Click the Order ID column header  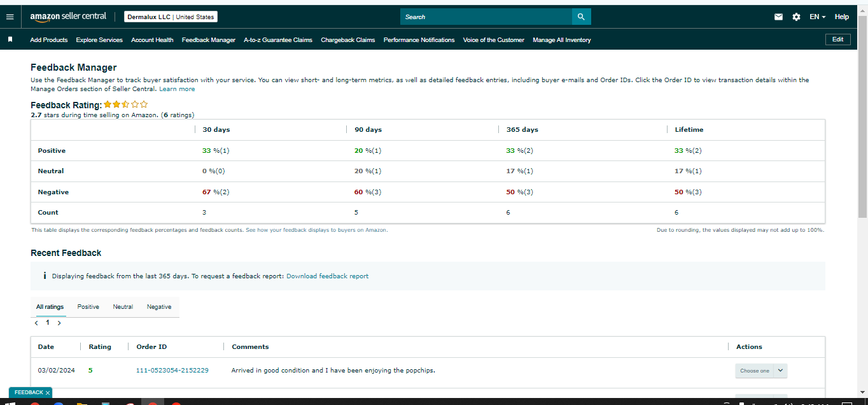tap(151, 347)
